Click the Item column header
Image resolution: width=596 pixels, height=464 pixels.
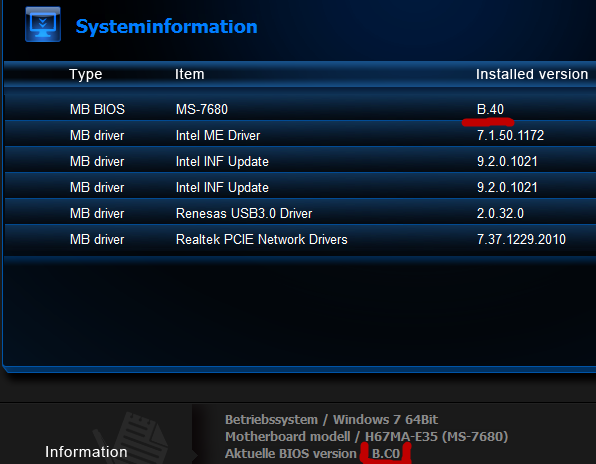pyautogui.click(x=190, y=74)
